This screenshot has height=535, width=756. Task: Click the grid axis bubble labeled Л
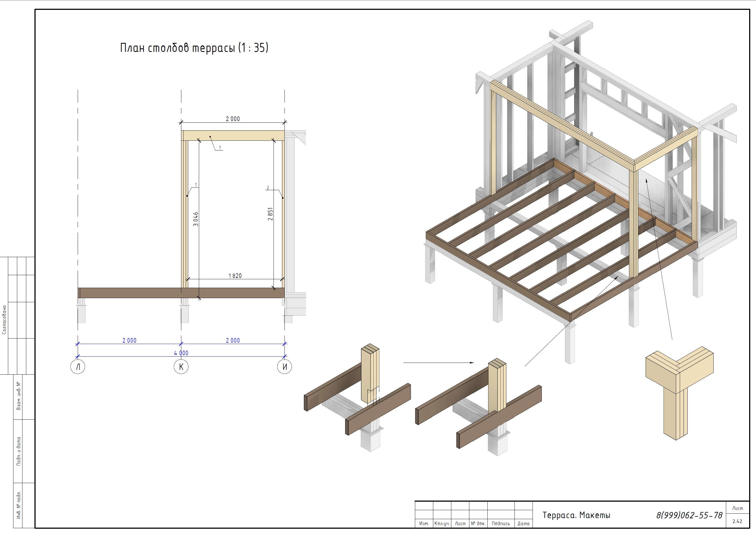coord(78,367)
